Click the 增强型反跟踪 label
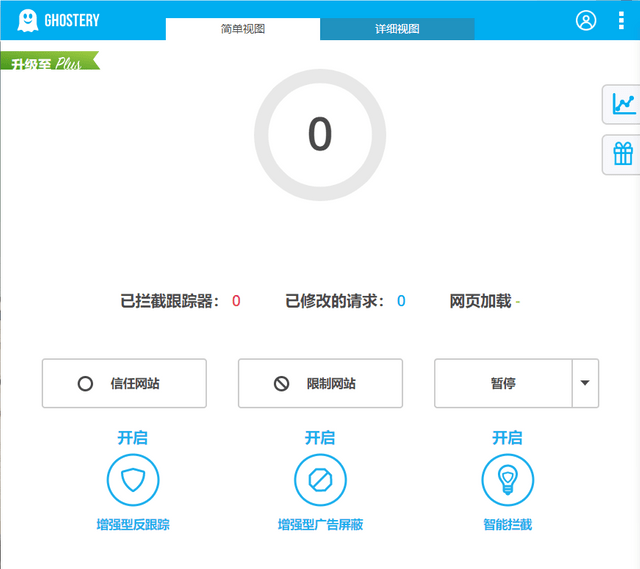 coord(133,525)
